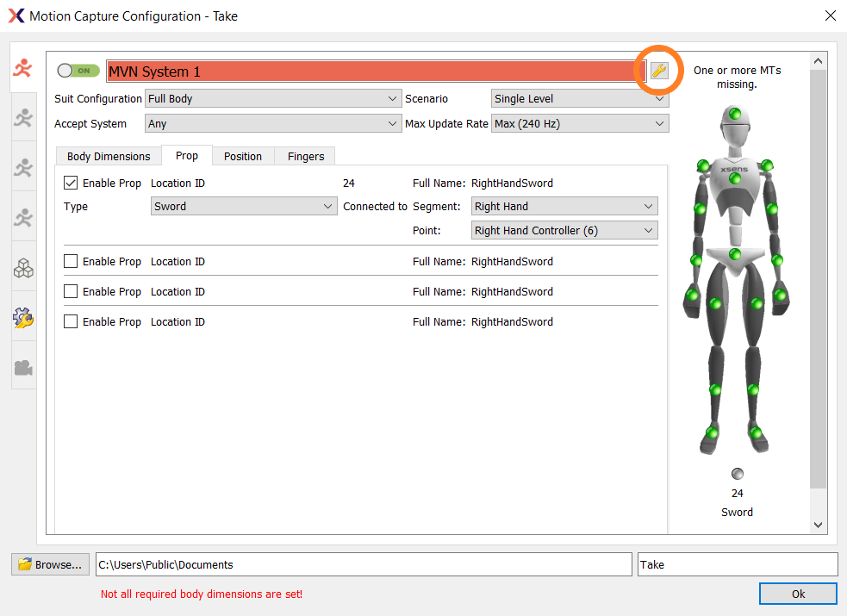The height and width of the screenshot is (616, 847).
Task: Open the cubes objects sidebar icon
Action: (x=23, y=268)
